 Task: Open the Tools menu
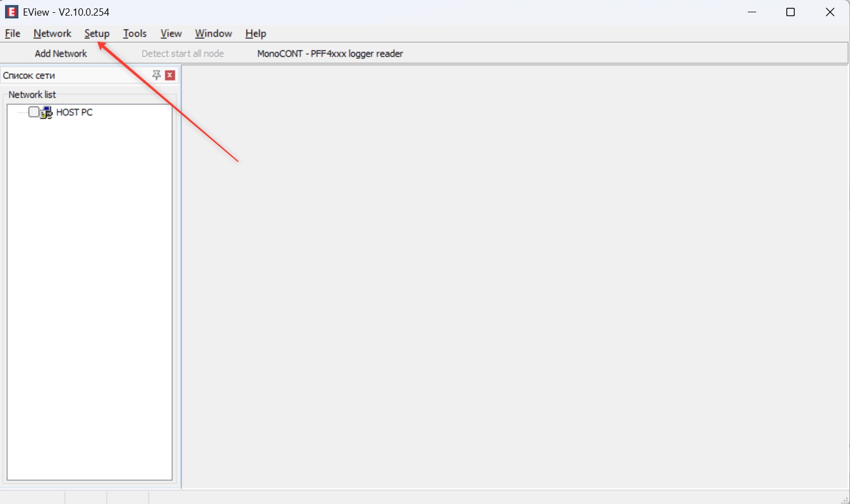[x=135, y=33]
